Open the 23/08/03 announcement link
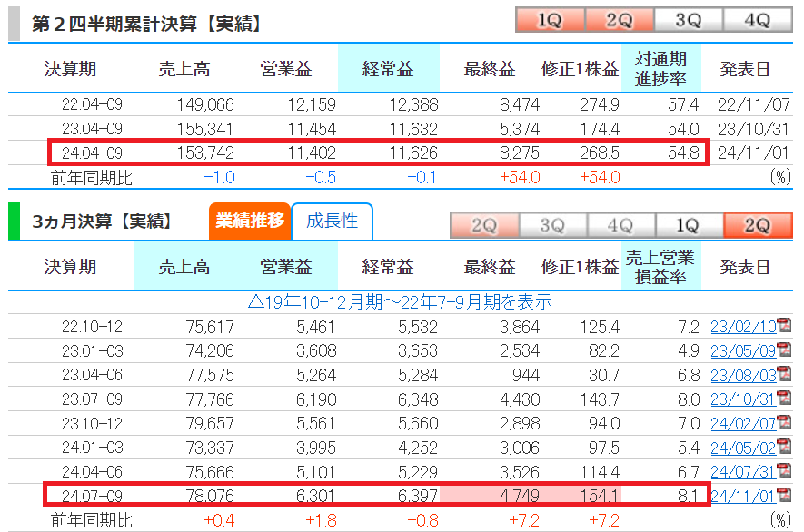This screenshot has height=532, width=804. pos(743,375)
